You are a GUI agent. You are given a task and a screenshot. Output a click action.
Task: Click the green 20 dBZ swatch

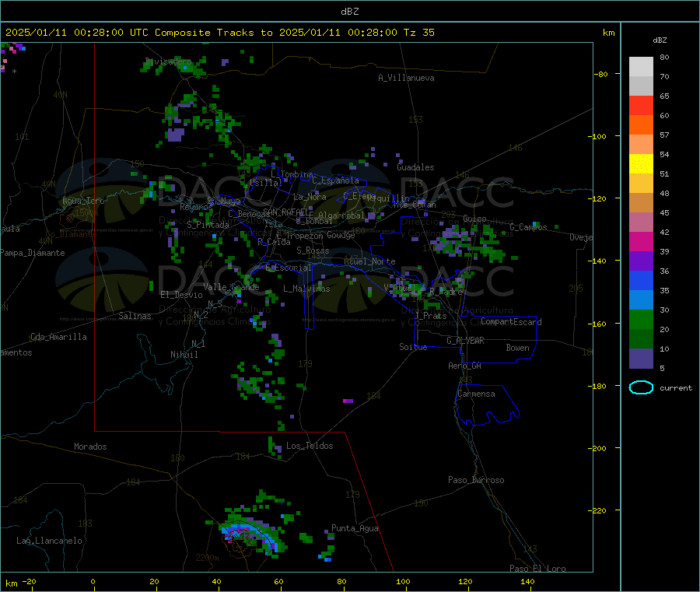click(x=641, y=319)
